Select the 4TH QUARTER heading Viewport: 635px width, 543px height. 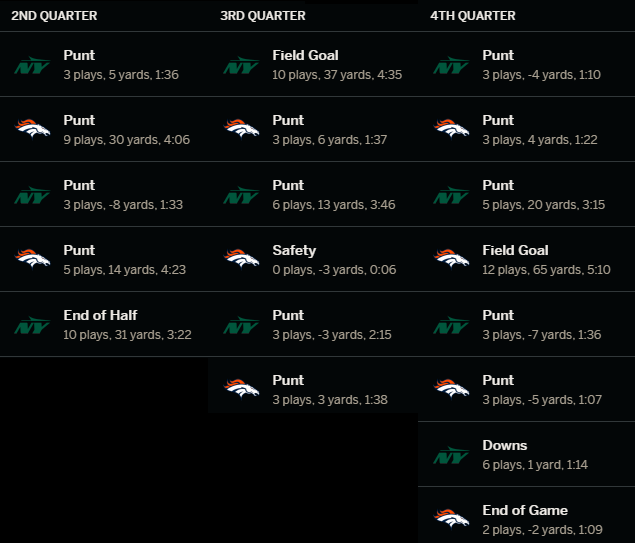(473, 16)
